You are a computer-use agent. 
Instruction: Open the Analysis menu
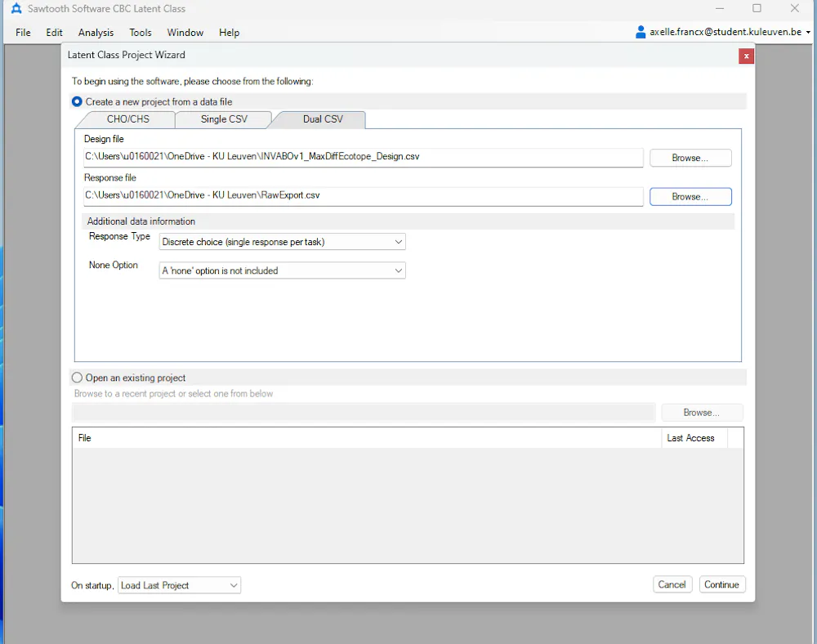[96, 33]
